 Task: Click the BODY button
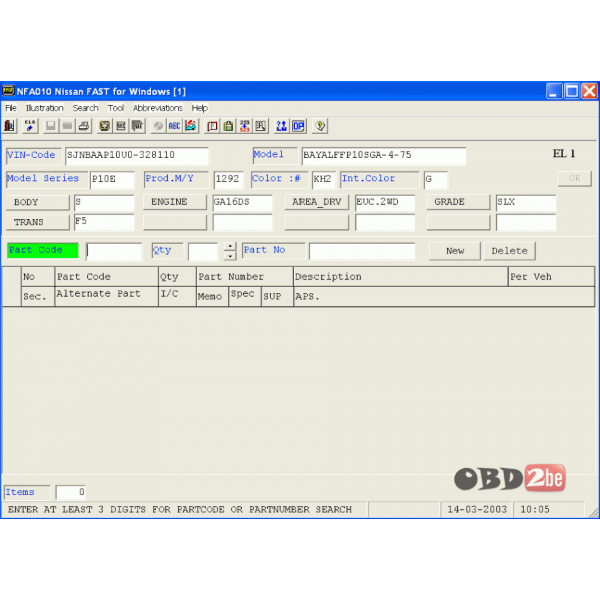(x=38, y=202)
